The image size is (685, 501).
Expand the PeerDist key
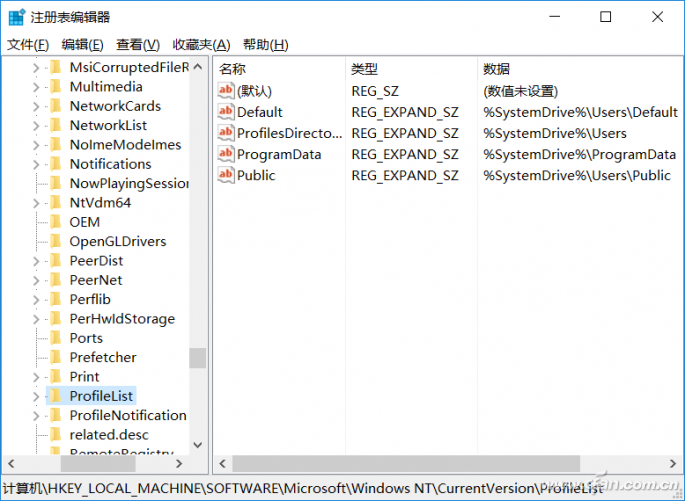pyautogui.click(x=36, y=261)
